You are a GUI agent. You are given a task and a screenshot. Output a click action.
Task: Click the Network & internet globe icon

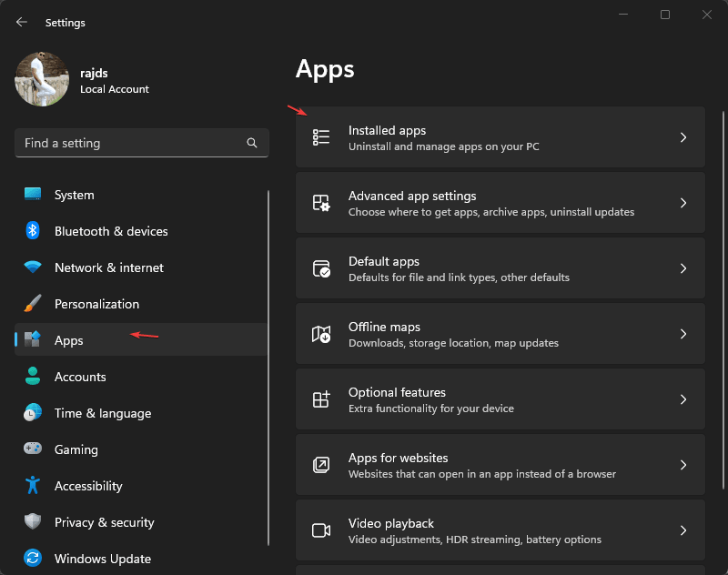pyautogui.click(x=34, y=267)
